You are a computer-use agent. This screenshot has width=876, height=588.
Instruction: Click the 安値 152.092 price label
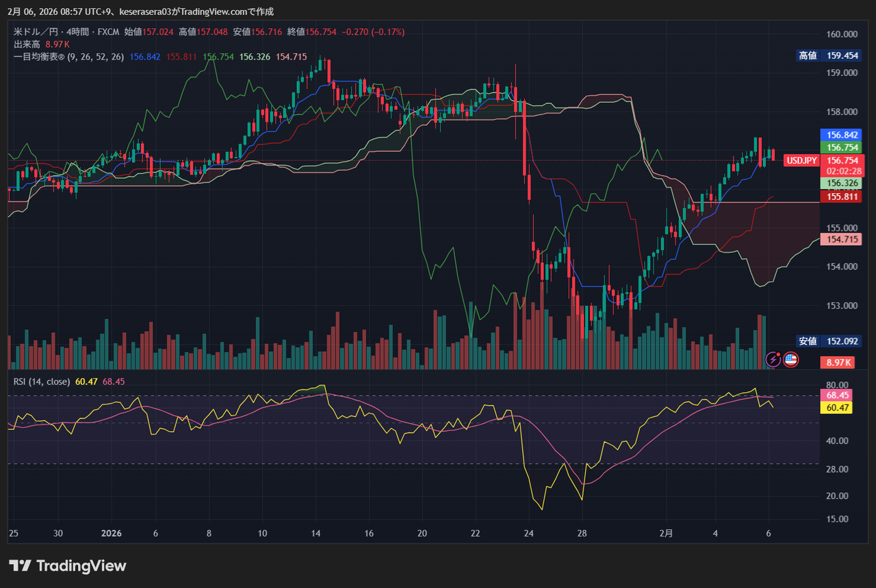(829, 341)
